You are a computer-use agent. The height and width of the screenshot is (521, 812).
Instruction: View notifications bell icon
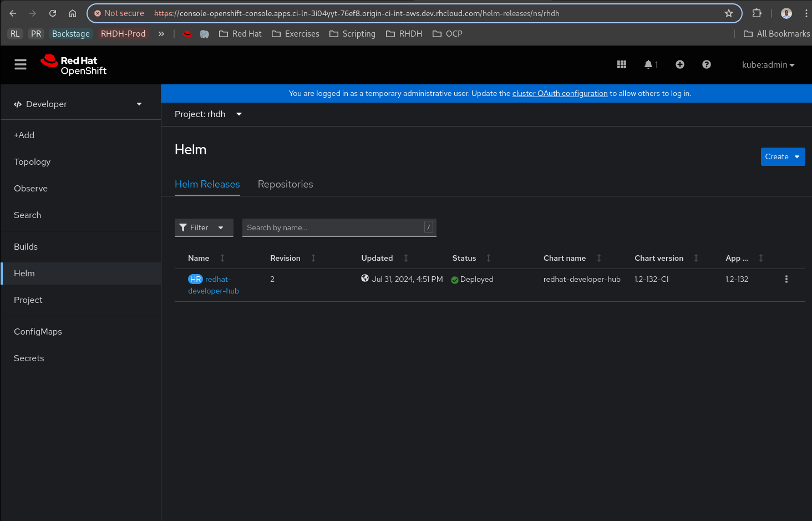[x=651, y=65]
